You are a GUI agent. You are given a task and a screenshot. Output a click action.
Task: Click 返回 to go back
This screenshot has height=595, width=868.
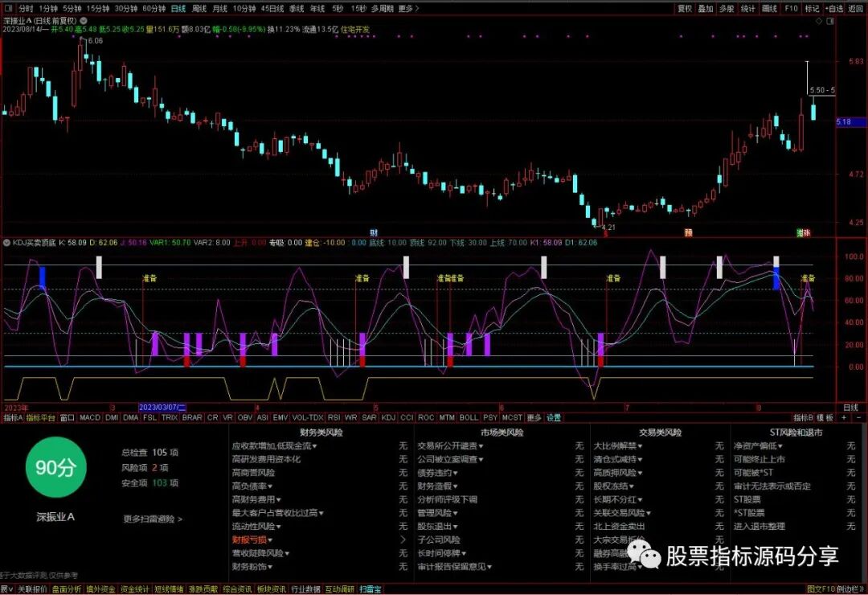point(855,8)
